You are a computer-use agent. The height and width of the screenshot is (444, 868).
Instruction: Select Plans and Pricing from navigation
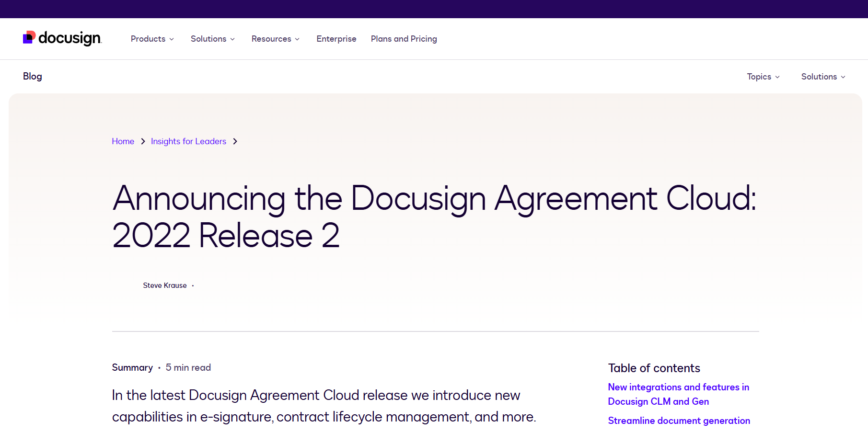404,39
